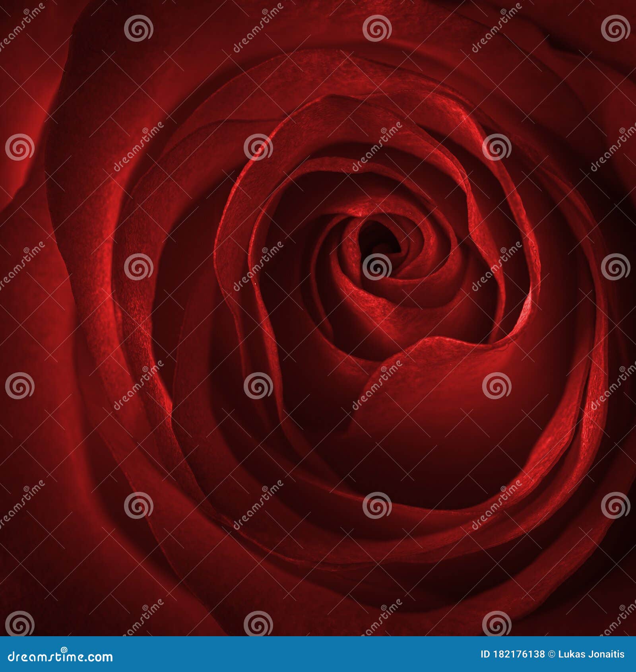The width and height of the screenshot is (636, 672).
Task: Click the author credit Lukas Jonaitis
Action: [x=591, y=654]
